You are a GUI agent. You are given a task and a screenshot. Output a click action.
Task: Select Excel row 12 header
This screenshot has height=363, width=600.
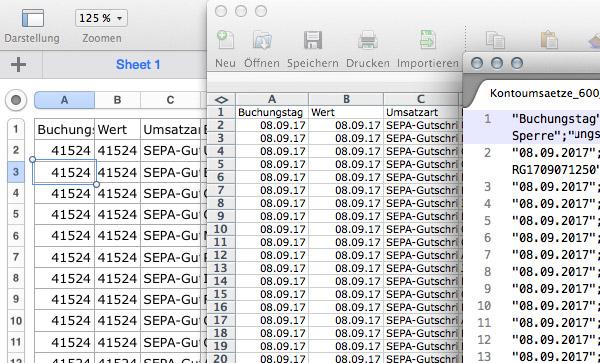click(221, 255)
